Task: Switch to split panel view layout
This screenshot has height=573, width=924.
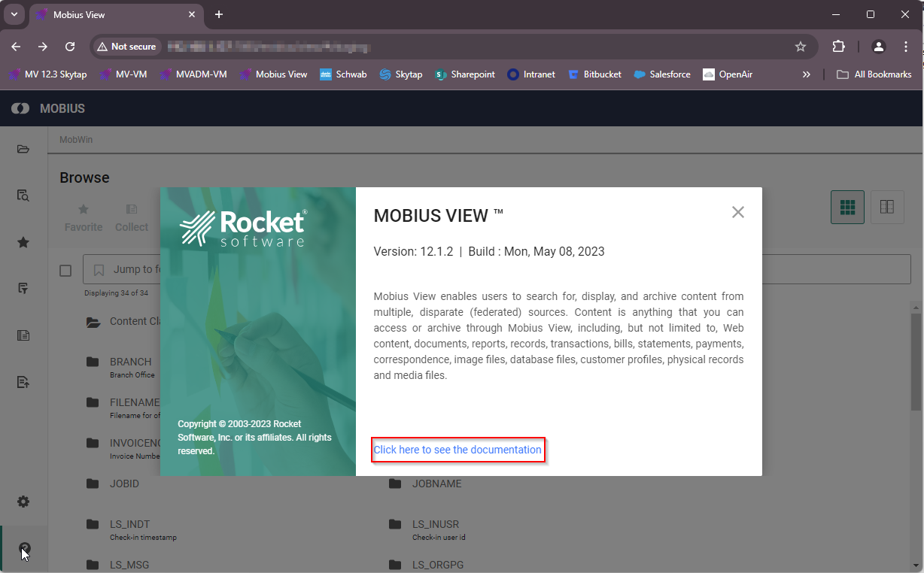Action: tap(887, 207)
